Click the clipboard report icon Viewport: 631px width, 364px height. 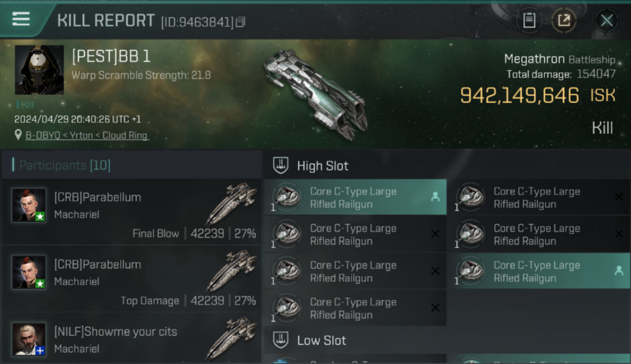tap(529, 20)
